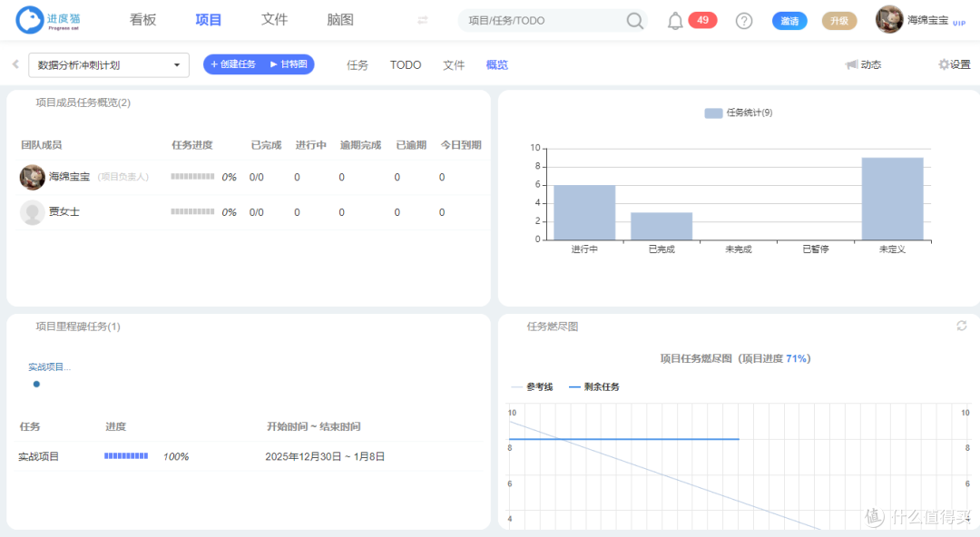
Task: Click the 升级 button
Action: (838, 21)
